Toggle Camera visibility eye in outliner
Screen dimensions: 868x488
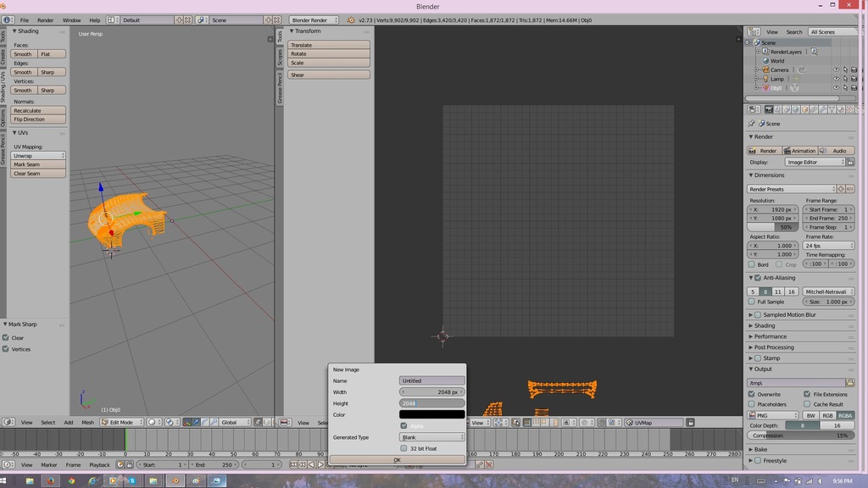click(x=836, y=69)
